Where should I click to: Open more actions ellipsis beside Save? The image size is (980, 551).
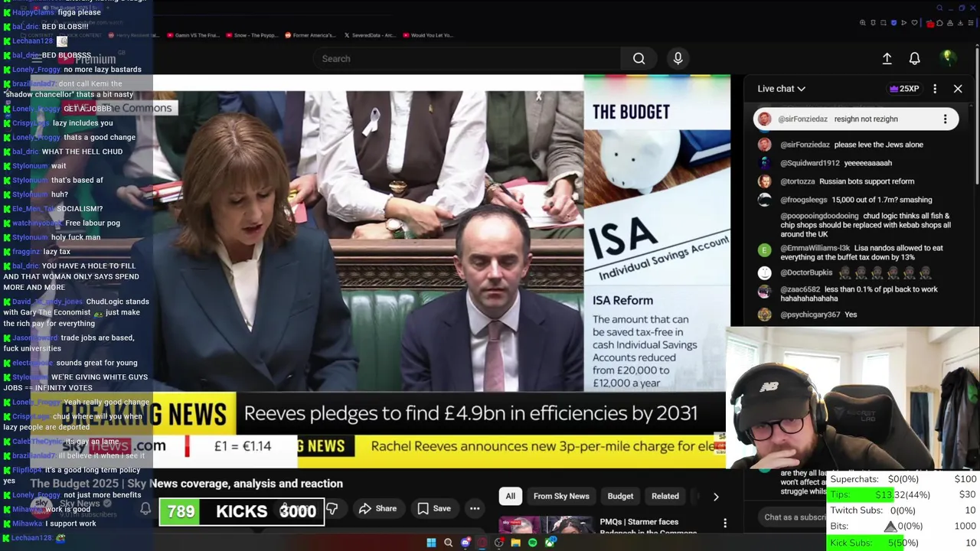[x=475, y=509]
